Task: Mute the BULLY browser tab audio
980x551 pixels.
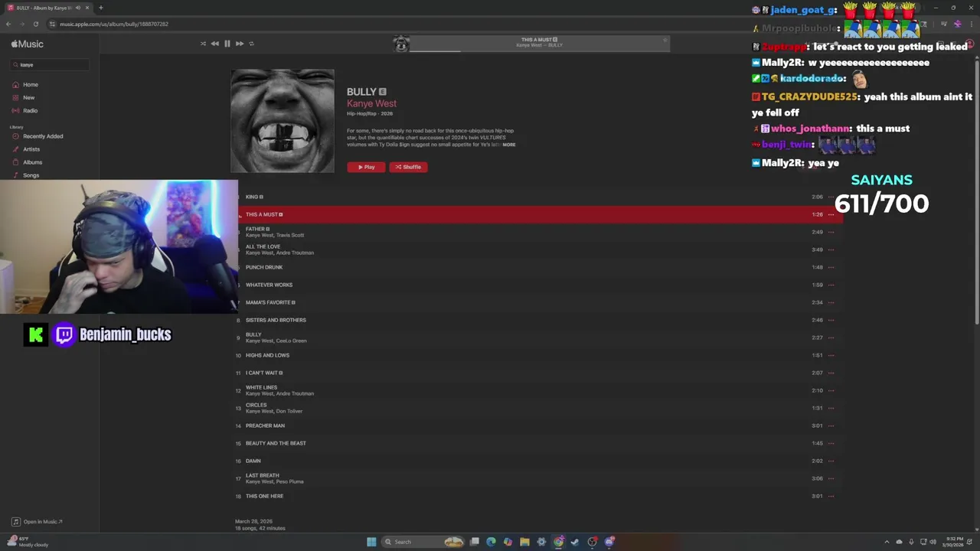Action: (77, 8)
